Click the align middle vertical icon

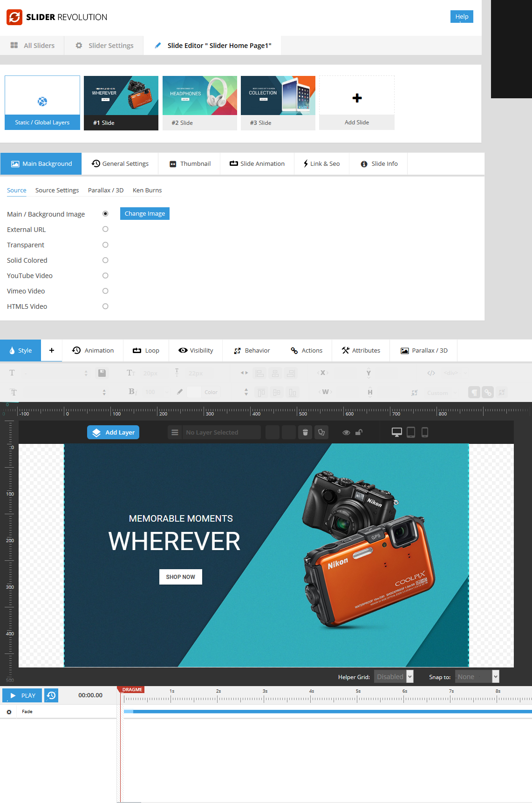277,392
